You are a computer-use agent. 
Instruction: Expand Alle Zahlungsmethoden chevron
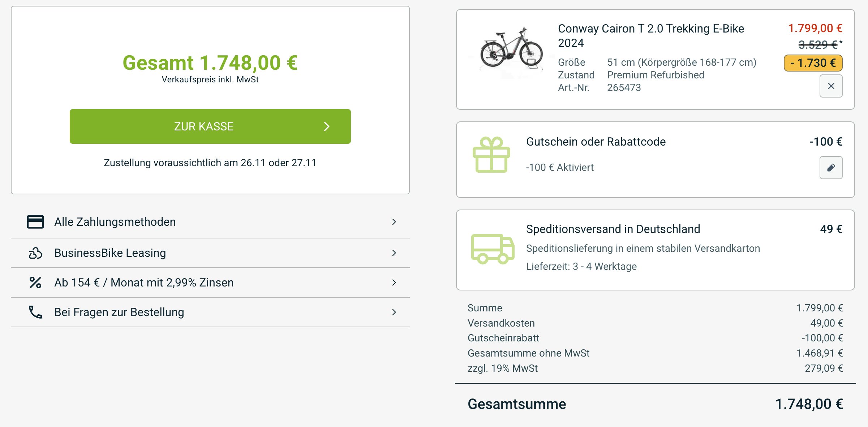(394, 222)
